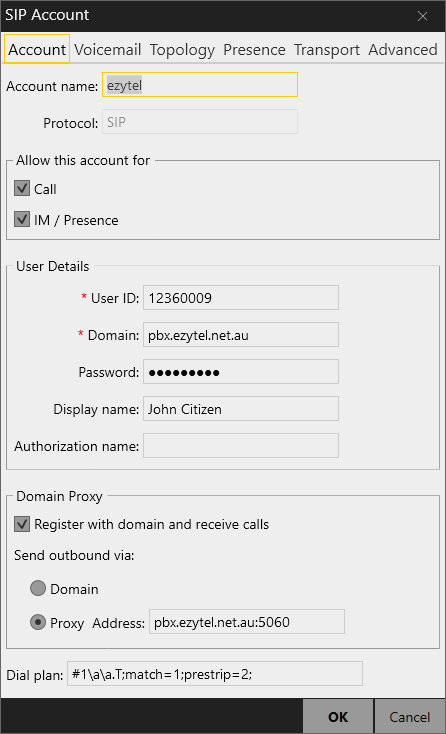Edit the Display name field
Screen dimensions: 446x734
point(241,409)
